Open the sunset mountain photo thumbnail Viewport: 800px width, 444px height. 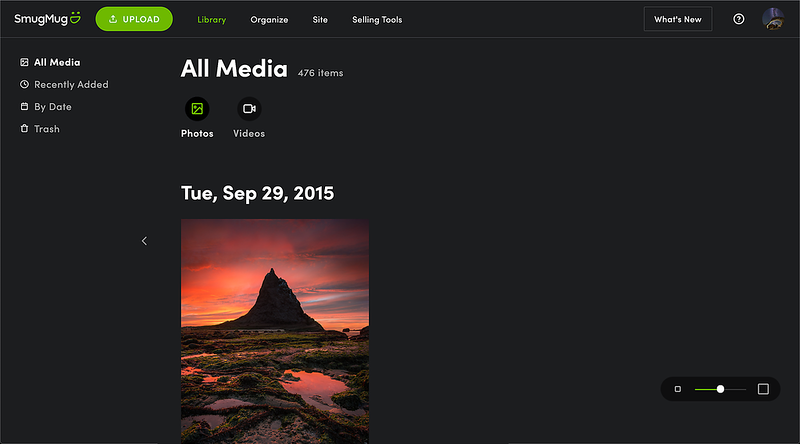[275, 330]
